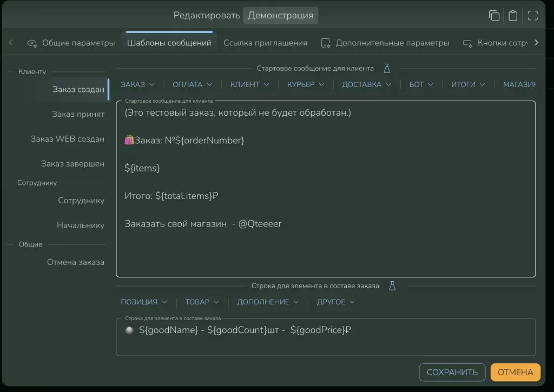Select Заказ WEB создан template
This screenshot has width=554, height=392.
click(68, 139)
